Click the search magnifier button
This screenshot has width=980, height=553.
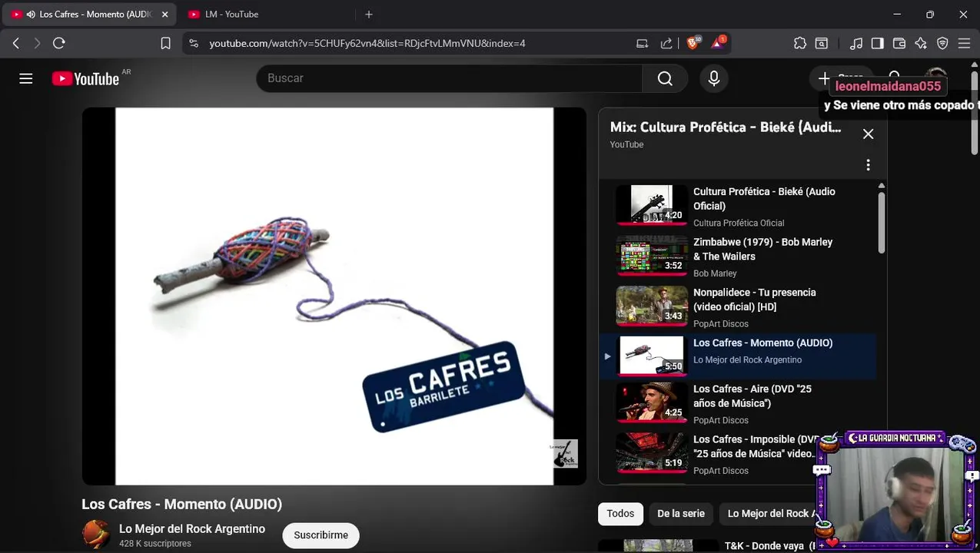pos(665,78)
